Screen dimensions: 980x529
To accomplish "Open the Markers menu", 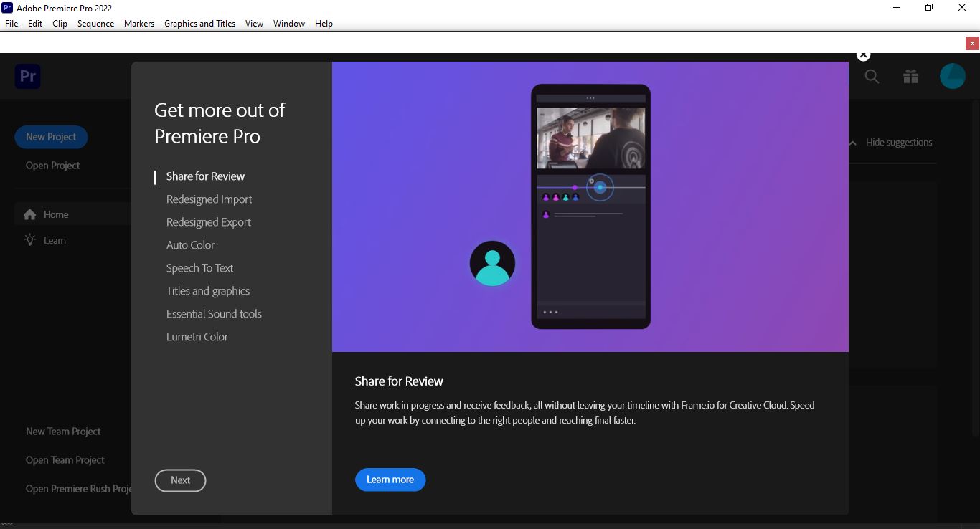I will [139, 24].
